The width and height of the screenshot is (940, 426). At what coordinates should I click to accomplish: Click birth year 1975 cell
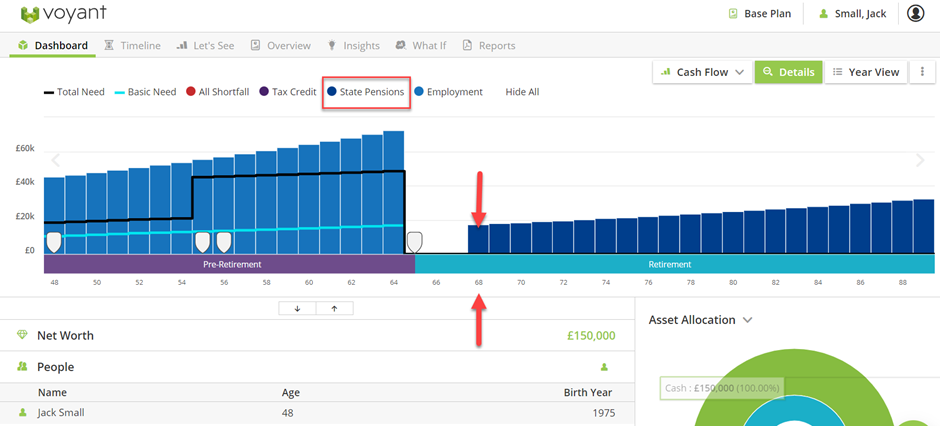tap(602, 413)
